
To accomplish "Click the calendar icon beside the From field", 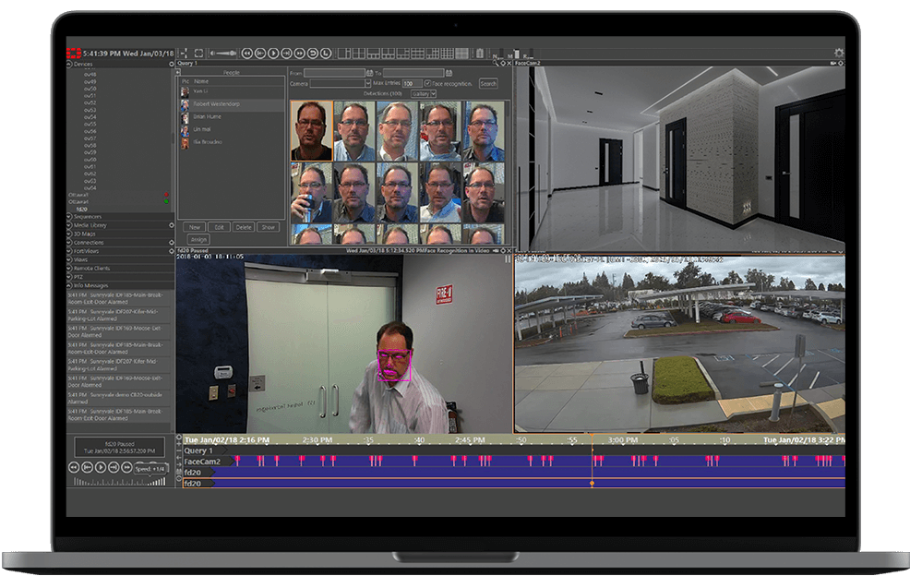I will coord(371,73).
